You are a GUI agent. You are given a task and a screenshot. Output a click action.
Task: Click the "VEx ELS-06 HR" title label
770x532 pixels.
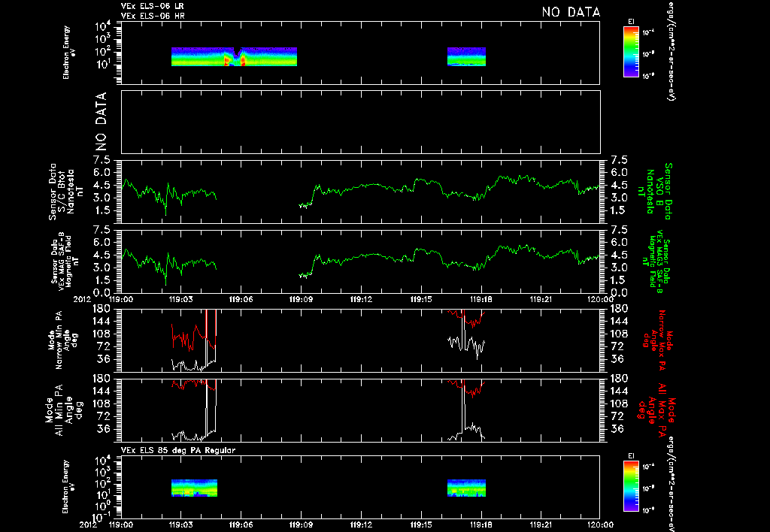[x=153, y=16]
